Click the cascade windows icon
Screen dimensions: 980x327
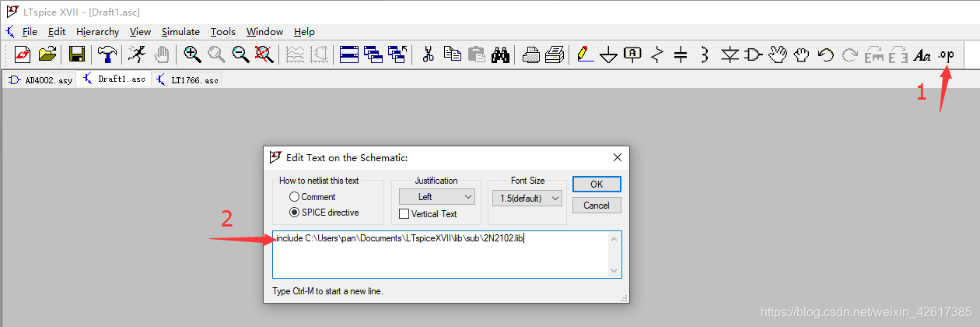[x=374, y=54]
